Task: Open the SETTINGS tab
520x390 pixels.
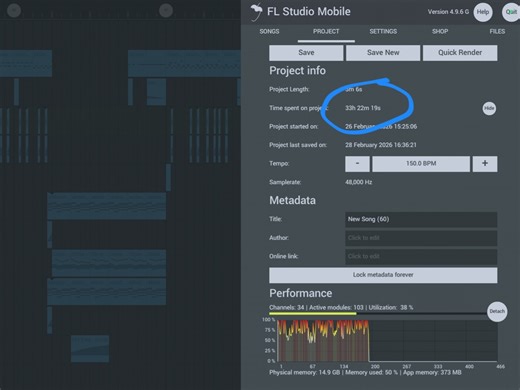Action: [383, 31]
